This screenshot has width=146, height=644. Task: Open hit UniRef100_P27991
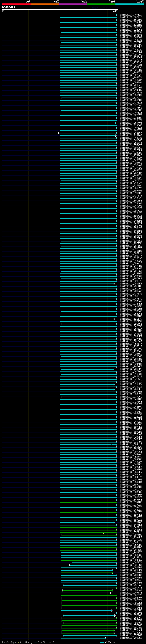[131, 32]
